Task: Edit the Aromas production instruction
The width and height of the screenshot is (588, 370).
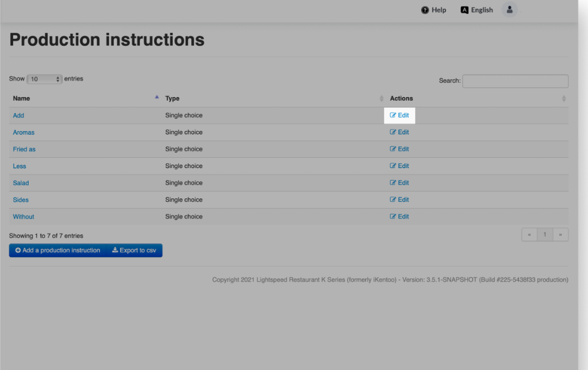Action: point(399,132)
